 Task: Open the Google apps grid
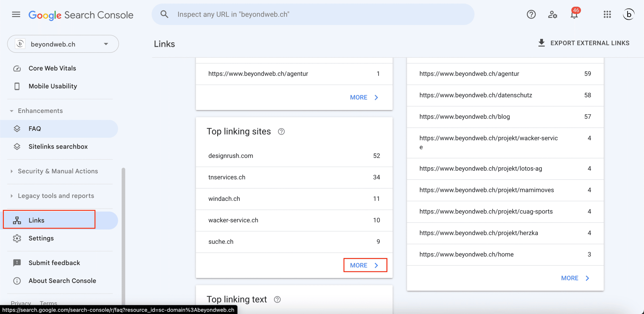click(607, 14)
